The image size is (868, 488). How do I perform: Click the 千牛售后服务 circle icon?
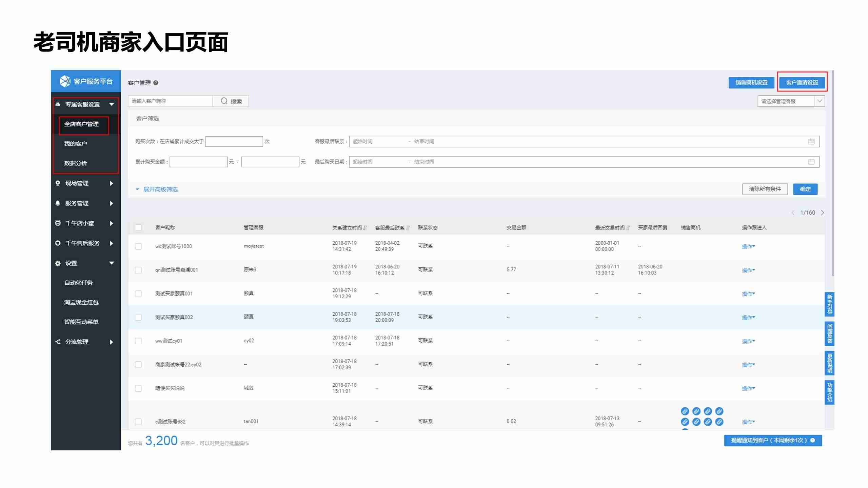[x=58, y=243]
